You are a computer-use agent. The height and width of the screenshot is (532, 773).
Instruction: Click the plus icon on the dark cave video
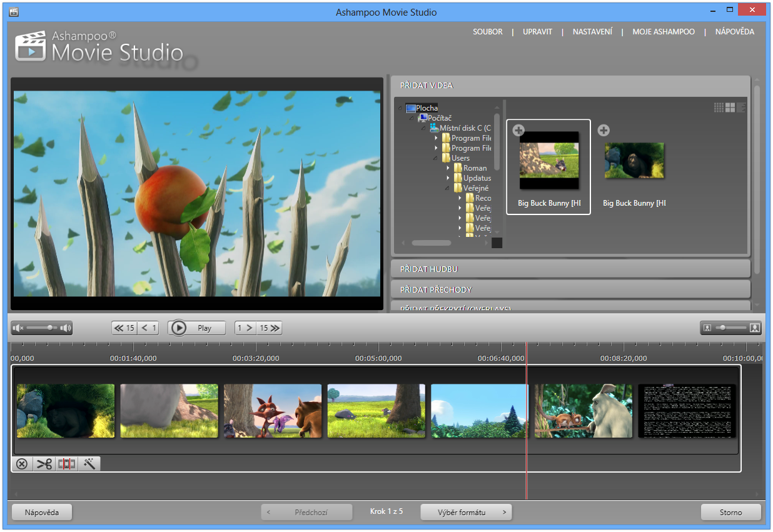tap(603, 130)
